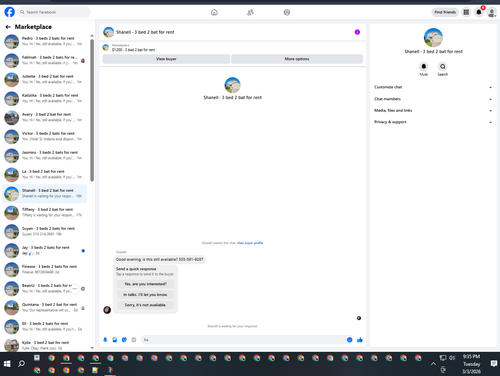Go back using the Marketplace arrow
The height and width of the screenshot is (376, 500).
click(8, 27)
